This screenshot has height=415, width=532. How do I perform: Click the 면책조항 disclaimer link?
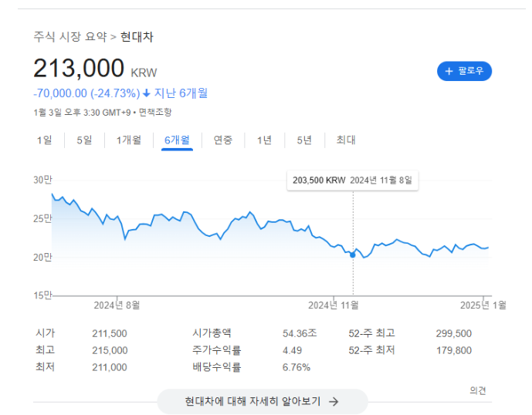point(155,112)
